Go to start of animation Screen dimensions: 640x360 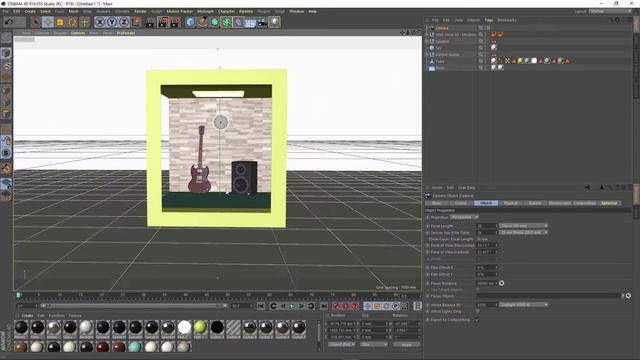pos(261,306)
